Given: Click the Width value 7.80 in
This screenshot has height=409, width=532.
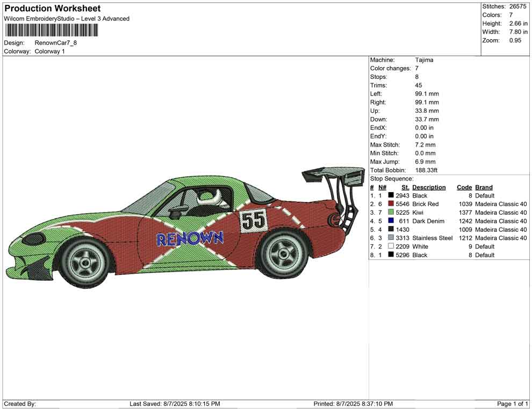Looking at the screenshot, I should click(518, 32).
